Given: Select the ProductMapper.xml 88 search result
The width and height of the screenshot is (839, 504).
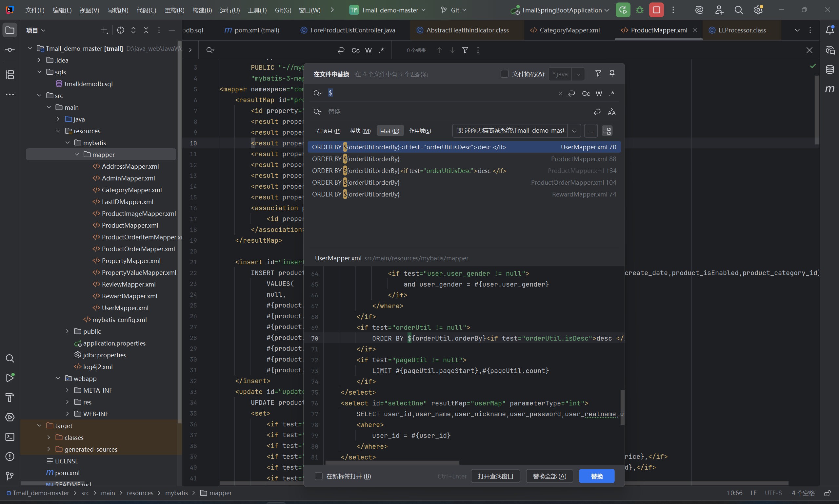Looking at the screenshot, I should (x=464, y=159).
